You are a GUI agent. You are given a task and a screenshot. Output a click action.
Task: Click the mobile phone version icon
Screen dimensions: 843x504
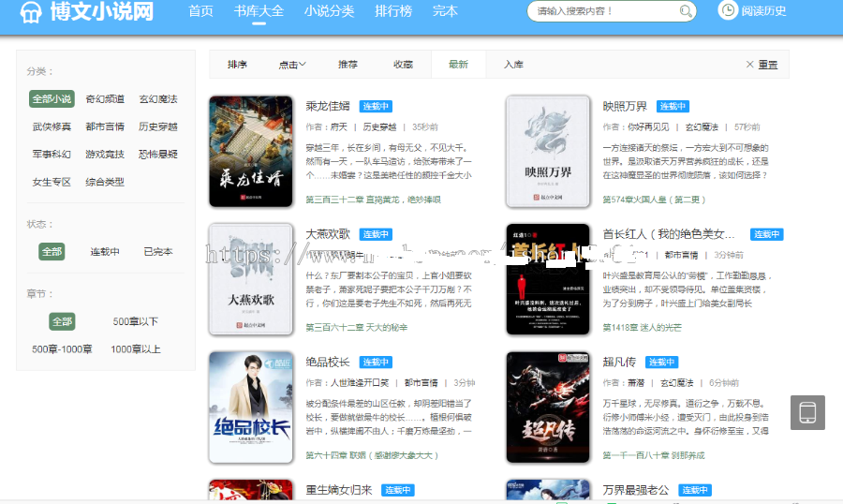[x=807, y=412]
